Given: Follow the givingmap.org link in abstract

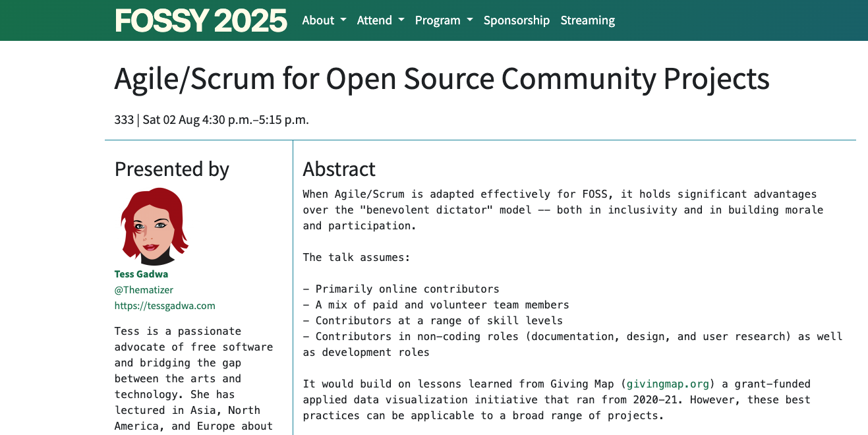Looking at the screenshot, I should [668, 384].
